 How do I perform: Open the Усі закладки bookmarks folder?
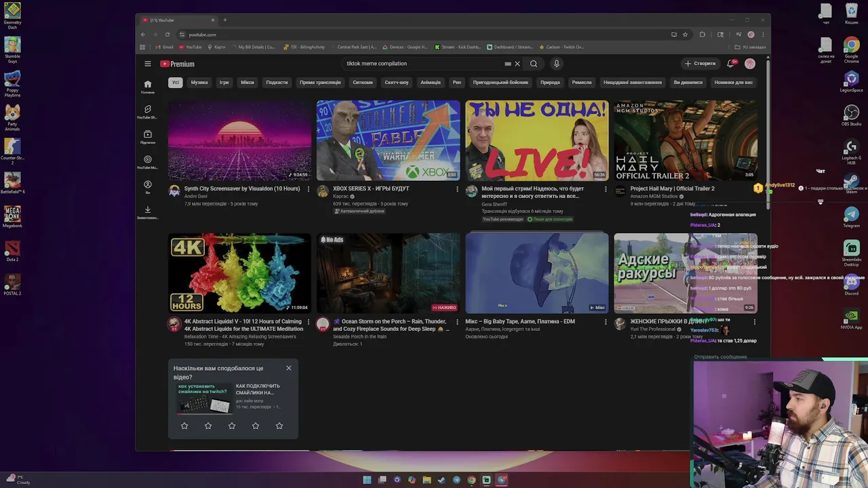pyautogui.click(x=750, y=47)
